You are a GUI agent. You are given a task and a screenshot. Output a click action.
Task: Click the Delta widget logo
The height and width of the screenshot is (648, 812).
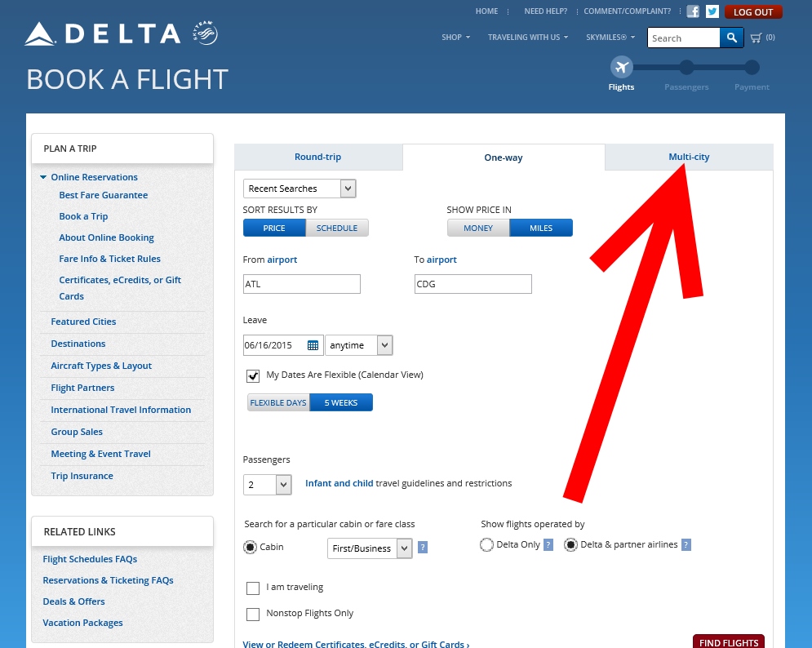coord(204,33)
